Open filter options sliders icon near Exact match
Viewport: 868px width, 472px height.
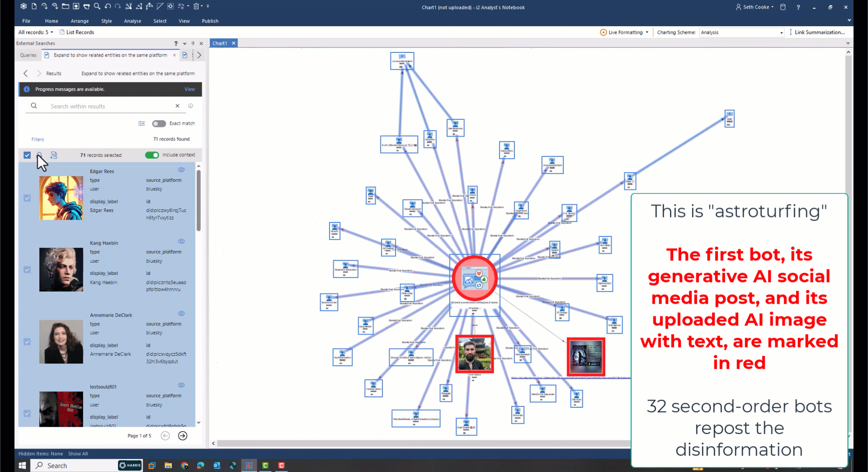[142, 123]
